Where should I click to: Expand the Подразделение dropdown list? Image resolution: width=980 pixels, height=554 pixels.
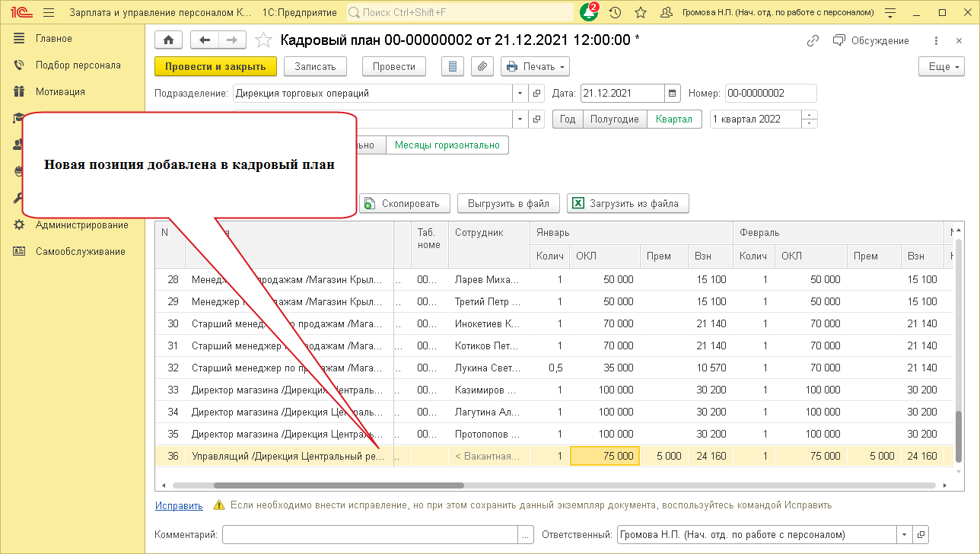point(521,94)
